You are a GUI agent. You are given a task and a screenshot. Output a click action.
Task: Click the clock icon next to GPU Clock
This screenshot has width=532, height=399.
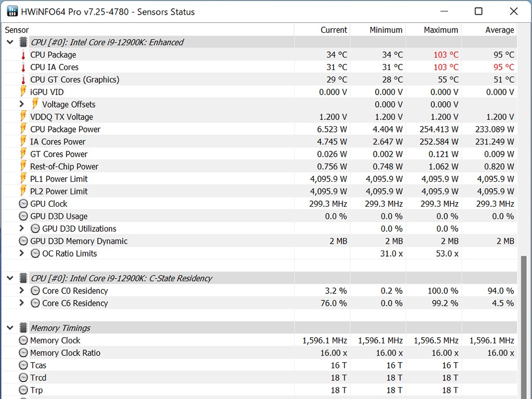[23, 204]
